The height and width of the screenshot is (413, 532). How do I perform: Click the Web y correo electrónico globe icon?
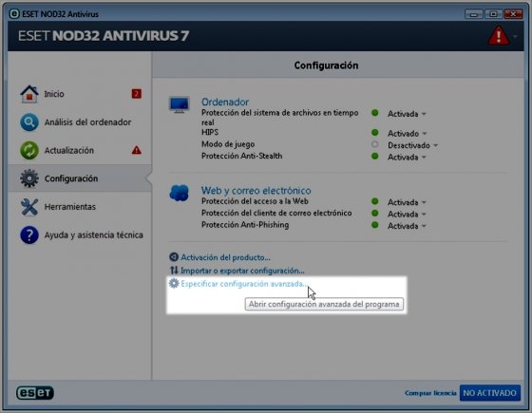(180, 193)
